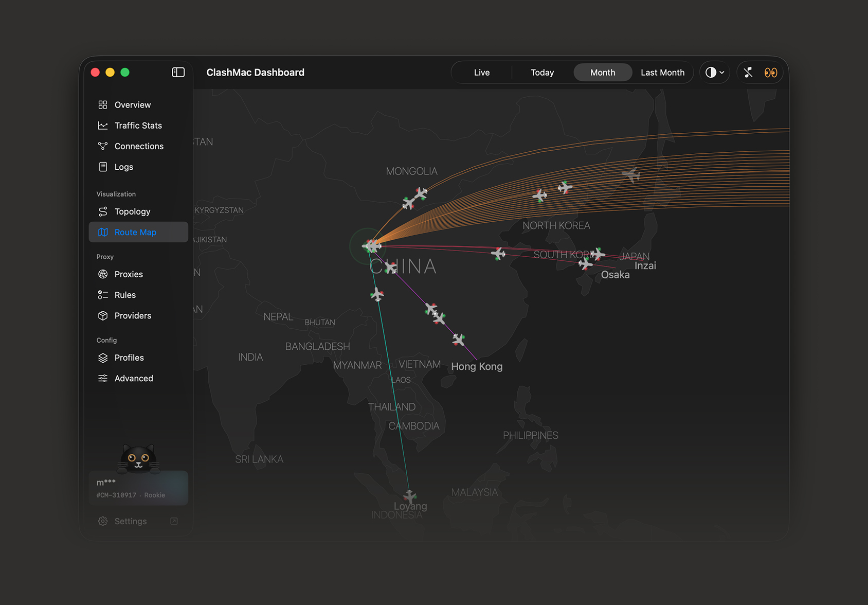The height and width of the screenshot is (605, 868).
Task: Open the Providers page
Action: [138, 315]
